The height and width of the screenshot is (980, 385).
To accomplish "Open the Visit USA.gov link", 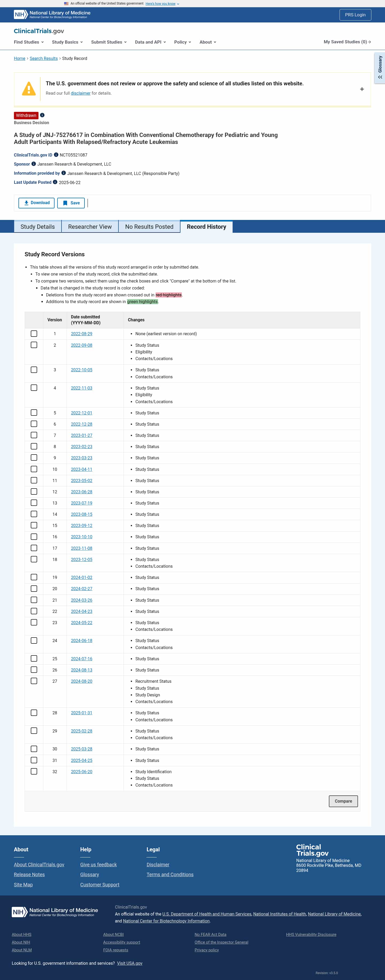I will (130, 963).
